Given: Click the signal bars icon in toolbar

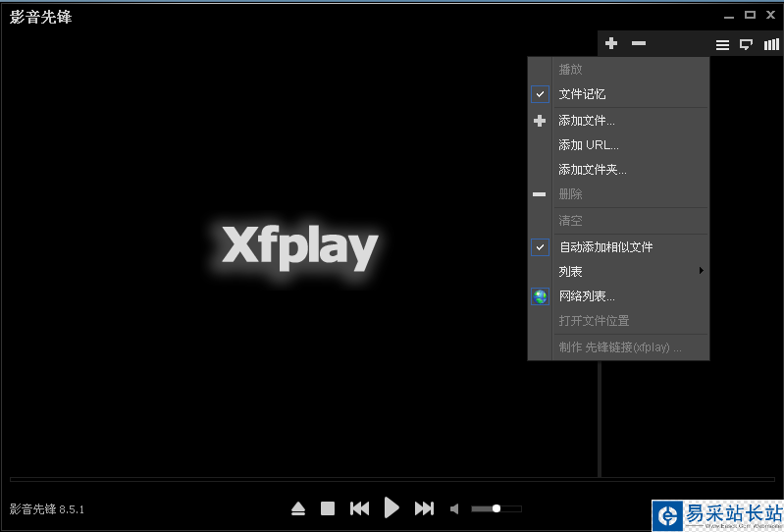Looking at the screenshot, I should pos(771,44).
